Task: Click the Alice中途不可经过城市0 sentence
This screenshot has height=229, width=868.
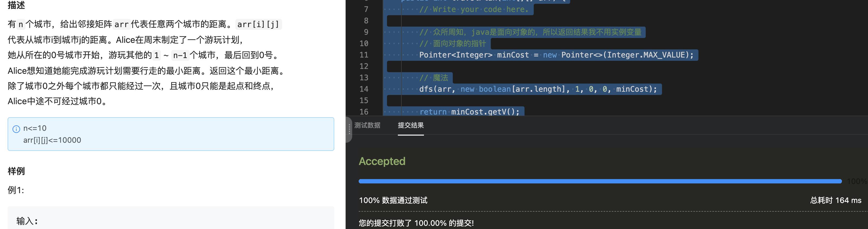Action: (x=58, y=101)
